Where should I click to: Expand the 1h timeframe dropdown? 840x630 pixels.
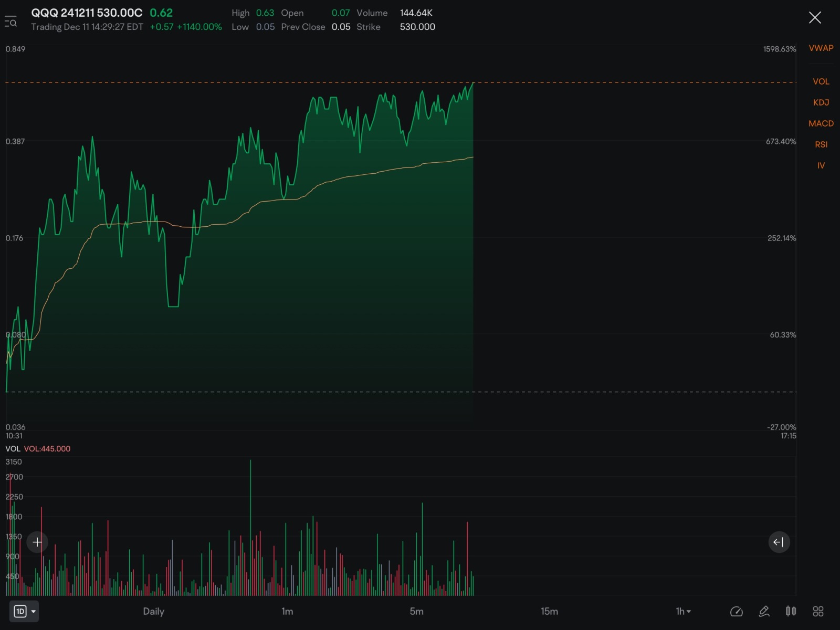pos(683,611)
